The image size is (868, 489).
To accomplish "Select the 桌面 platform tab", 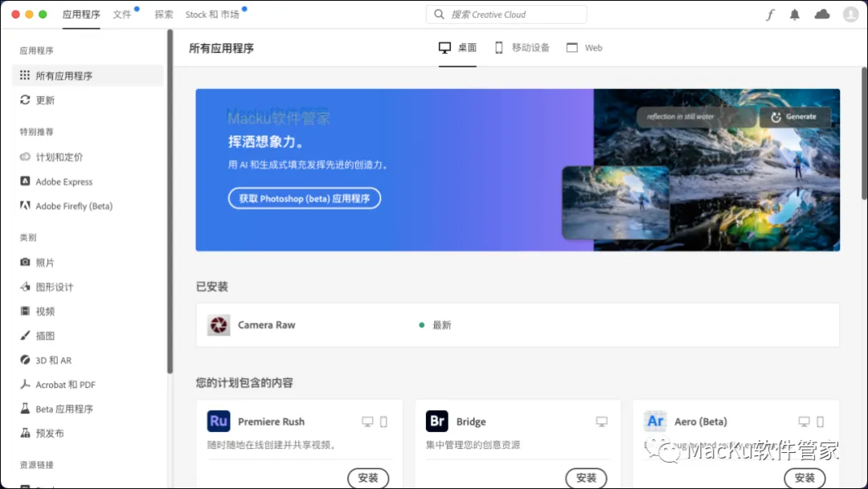I will (457, 47).
